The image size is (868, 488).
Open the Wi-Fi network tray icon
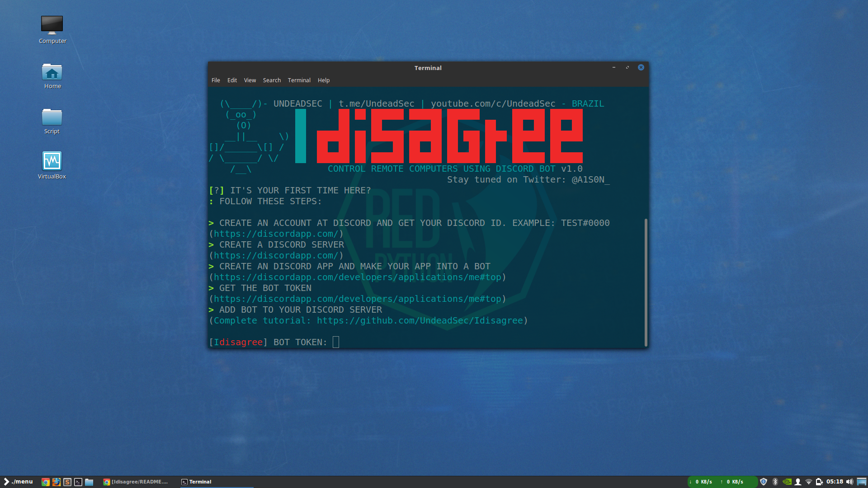click(x=809, y=482)
